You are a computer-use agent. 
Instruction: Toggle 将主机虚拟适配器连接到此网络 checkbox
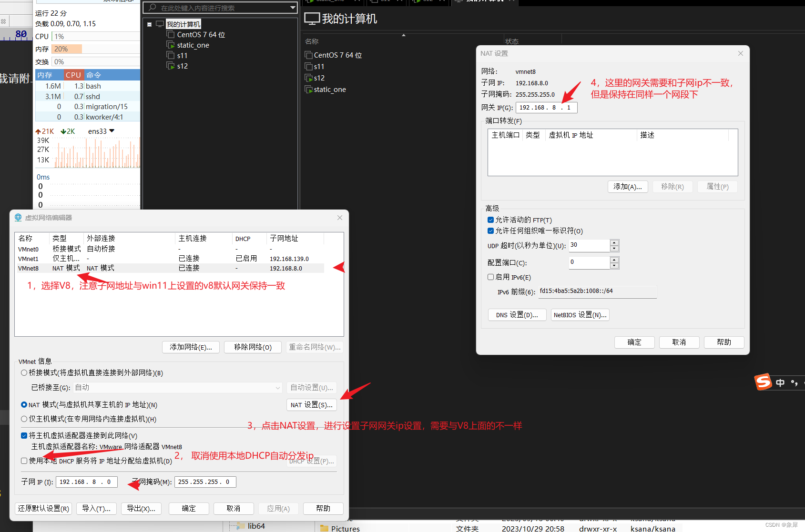pyautogui.click(x=24, y=435)
